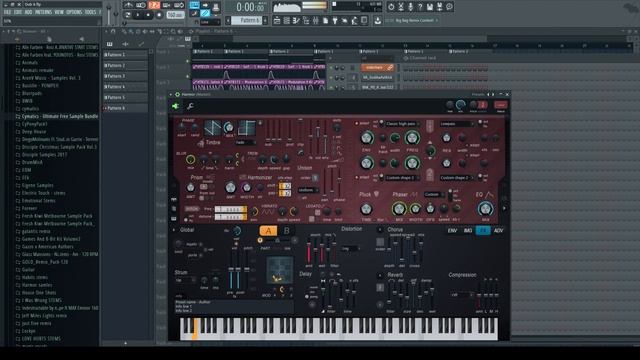Click the EQ mix knob in Harmor
The width and height of the screenshot is (640, 360).
pos(485,209)
